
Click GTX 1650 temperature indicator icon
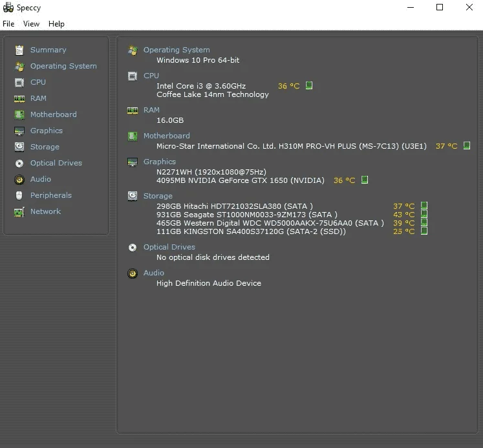pos(365,180)
